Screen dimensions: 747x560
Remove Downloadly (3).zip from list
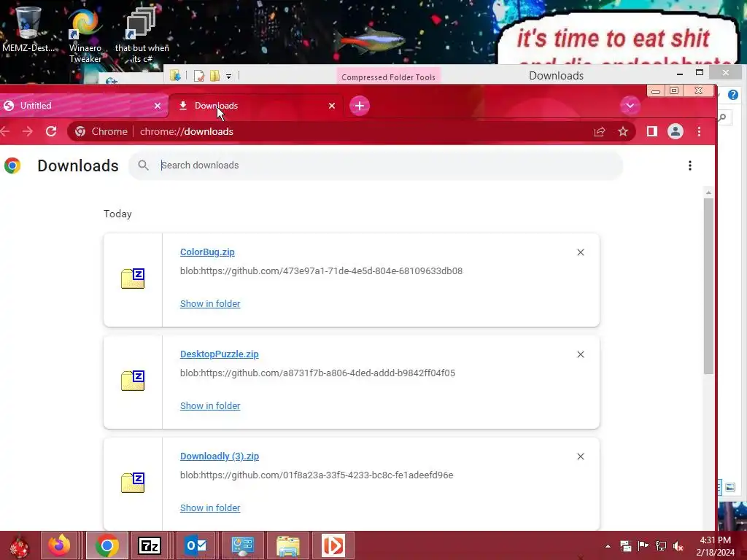pyautogui.click(x=580, y=456)
